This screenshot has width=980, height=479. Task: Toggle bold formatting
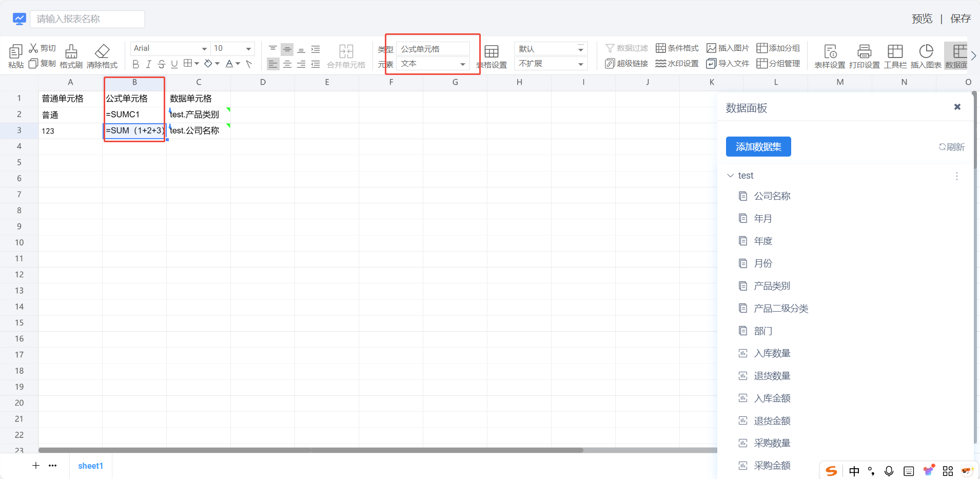(135, 64)
